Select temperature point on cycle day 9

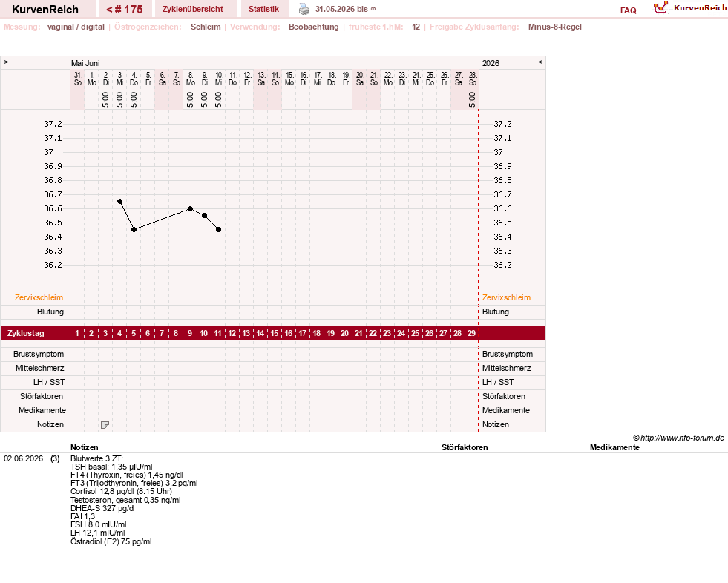(191, 209)
